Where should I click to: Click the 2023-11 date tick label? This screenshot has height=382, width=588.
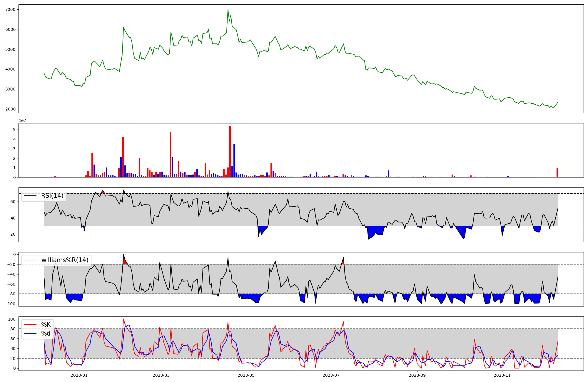[x=502, y=375]
